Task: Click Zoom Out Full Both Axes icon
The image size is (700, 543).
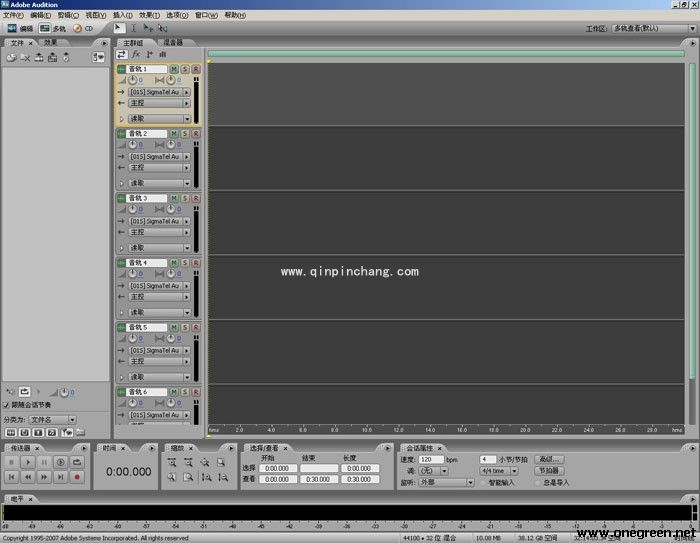Action: [x=205, y=463]
